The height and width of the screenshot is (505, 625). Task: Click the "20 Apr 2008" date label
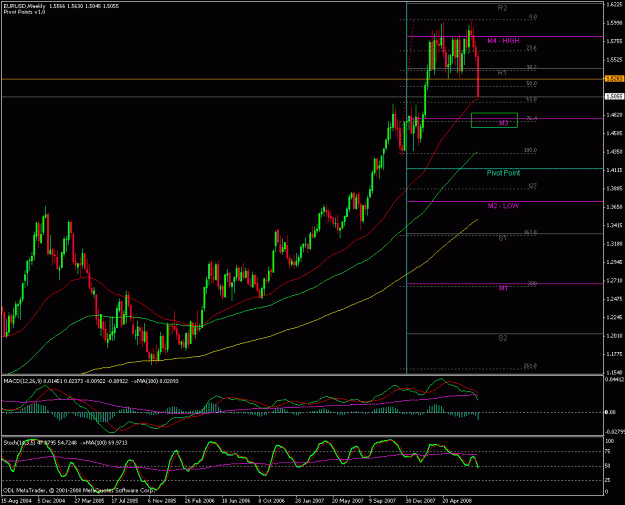[x=458, y=501]
